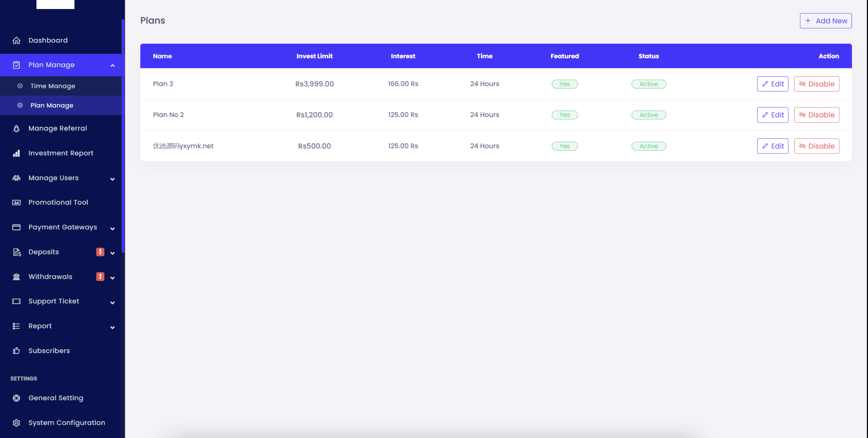Click the Manage Referral sidebar icon
The width and height of the screenshot is (868, 438).
pos(16,128)
